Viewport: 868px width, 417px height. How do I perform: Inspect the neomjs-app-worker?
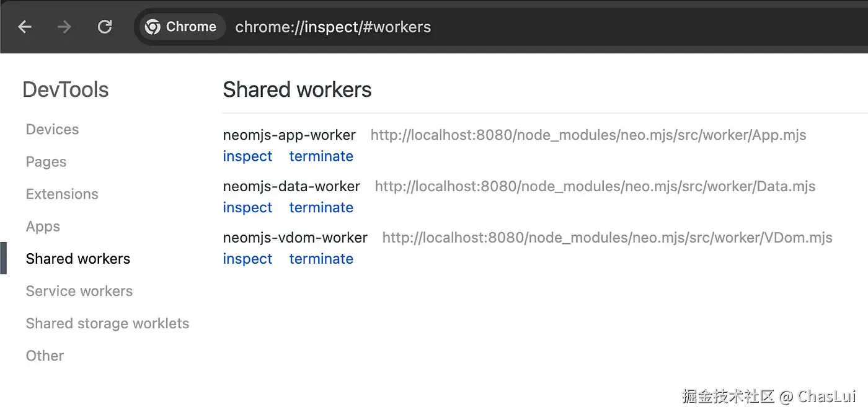[247, 156]
